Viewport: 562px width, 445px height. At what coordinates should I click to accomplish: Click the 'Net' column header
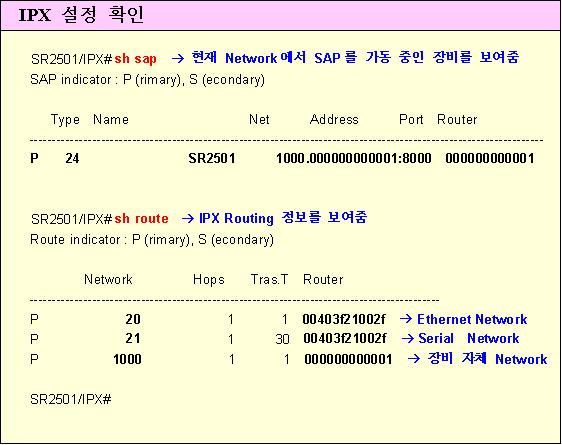click(x=259, y=120)
